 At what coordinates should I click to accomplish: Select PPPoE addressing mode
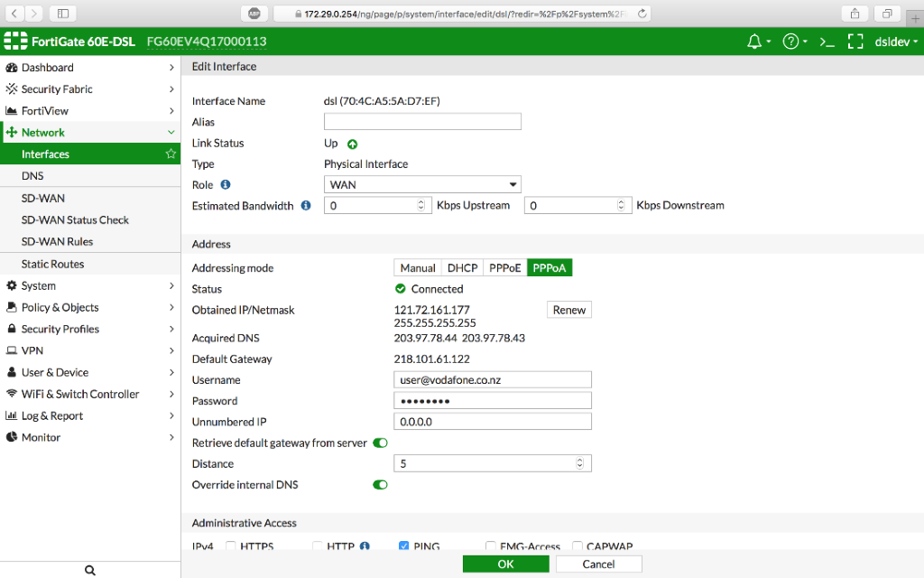pos(505,267)
